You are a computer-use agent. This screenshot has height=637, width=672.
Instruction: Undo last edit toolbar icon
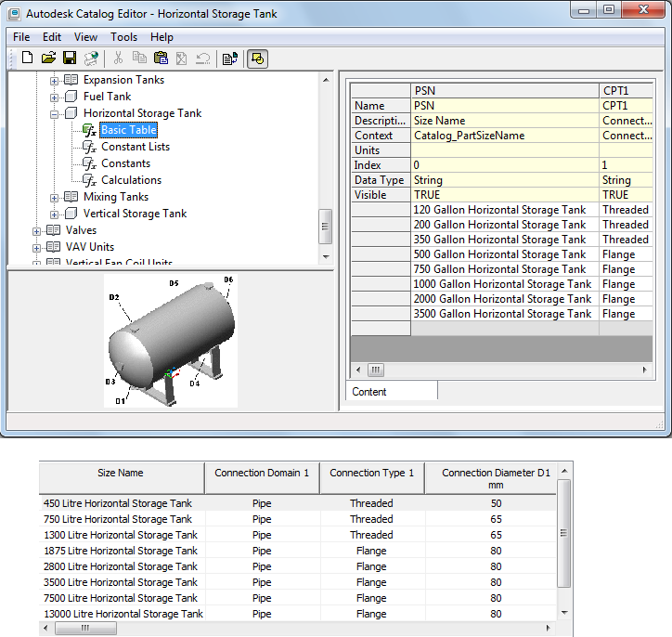pos(202,58)
